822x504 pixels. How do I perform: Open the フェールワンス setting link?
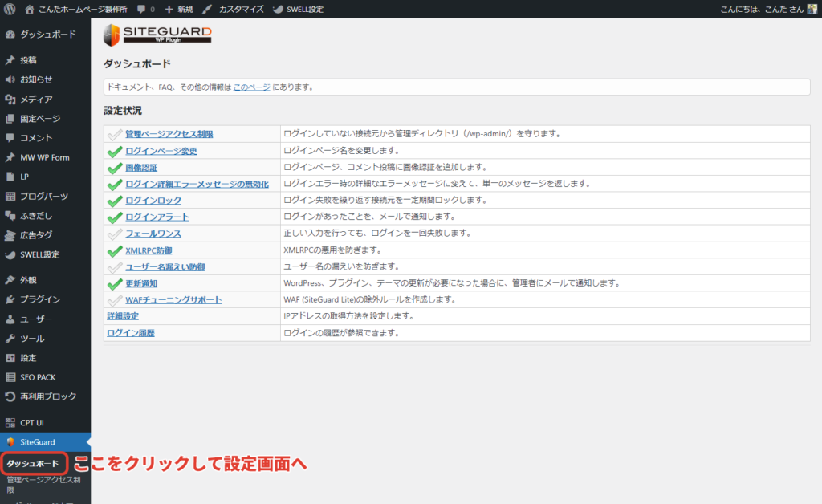[153, 234]
